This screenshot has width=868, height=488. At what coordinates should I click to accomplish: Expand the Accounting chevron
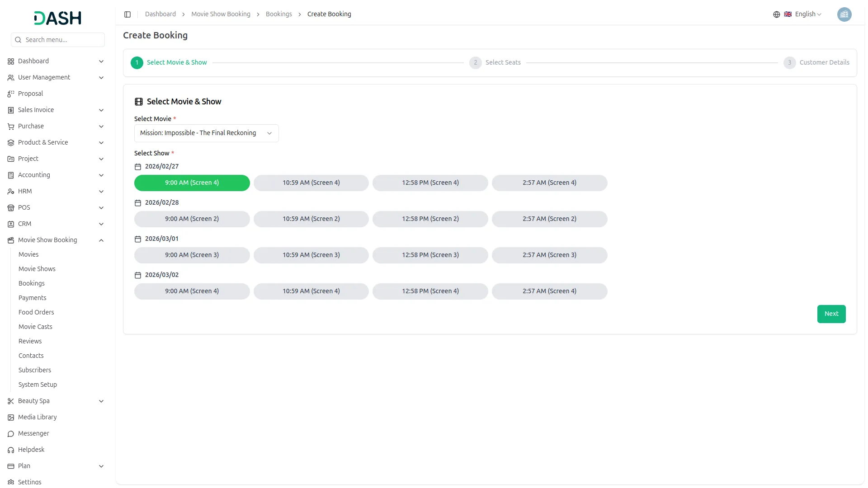tap(101, 175)
